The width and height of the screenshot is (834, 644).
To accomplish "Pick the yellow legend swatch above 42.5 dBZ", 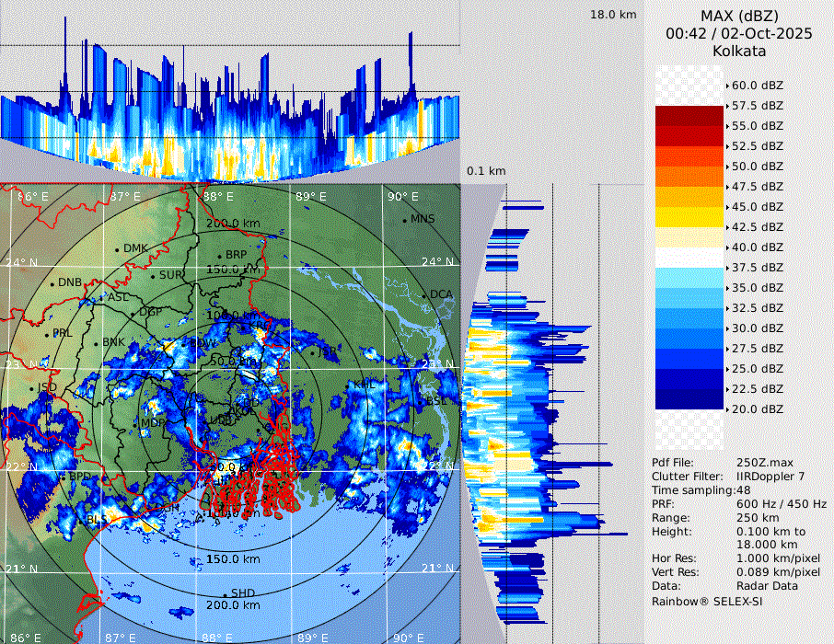I will pos(689,217).
